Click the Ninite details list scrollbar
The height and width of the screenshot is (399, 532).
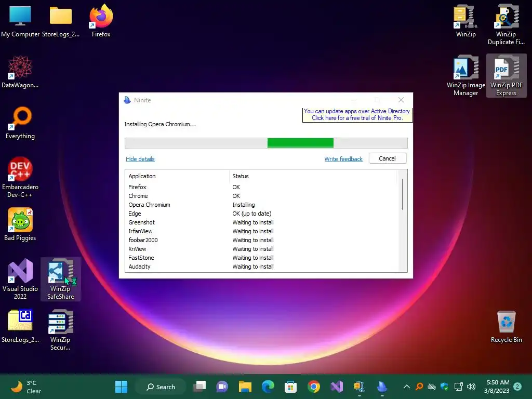[x=403, y=194]
